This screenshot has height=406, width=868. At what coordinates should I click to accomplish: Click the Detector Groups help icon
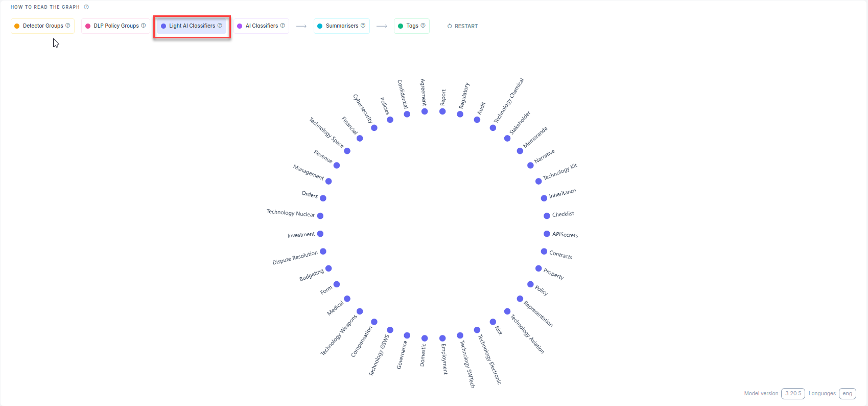pyautogui.click(x=68, y=26)
